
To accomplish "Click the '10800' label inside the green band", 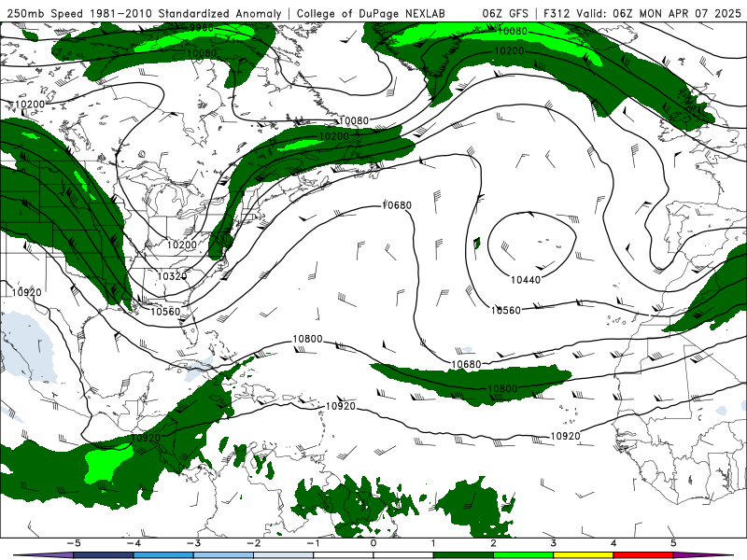I will coord(502,388).
